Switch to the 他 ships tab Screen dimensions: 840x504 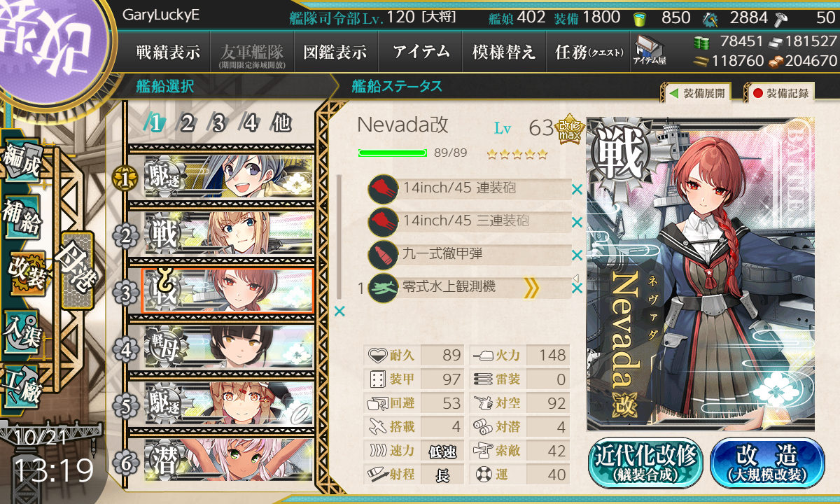[x=281, y=124]
